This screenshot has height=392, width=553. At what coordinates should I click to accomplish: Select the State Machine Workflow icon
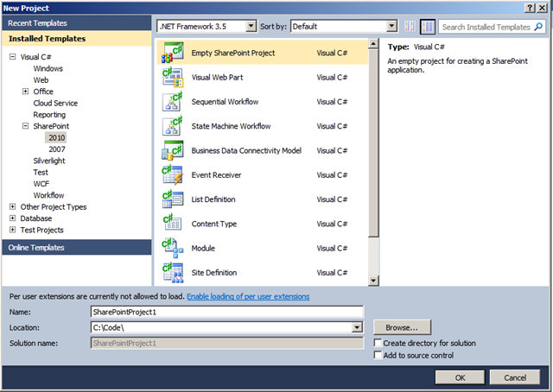173,126
